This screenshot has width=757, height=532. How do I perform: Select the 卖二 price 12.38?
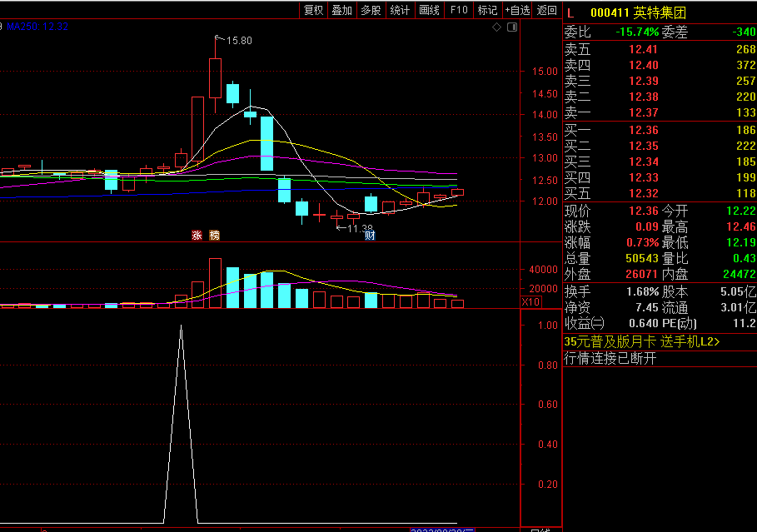click(643, 97)
